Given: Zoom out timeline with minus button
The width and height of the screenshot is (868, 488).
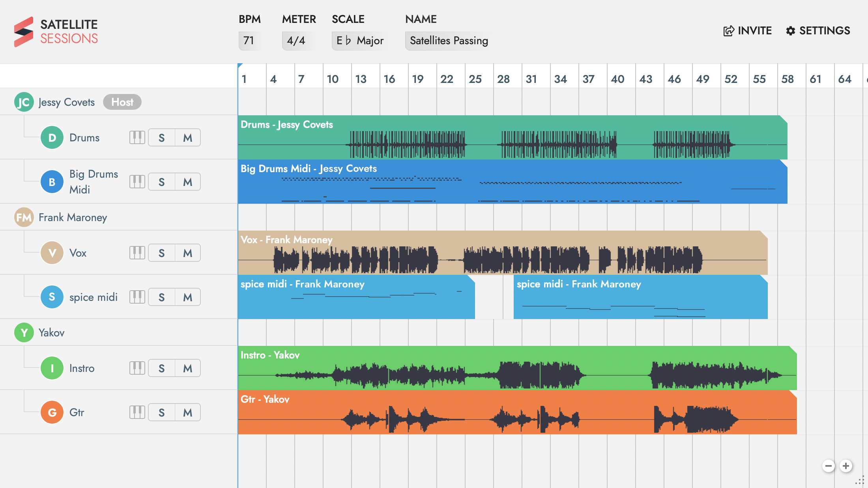Looking at the screenshot, I should click(x=828, y=466).
